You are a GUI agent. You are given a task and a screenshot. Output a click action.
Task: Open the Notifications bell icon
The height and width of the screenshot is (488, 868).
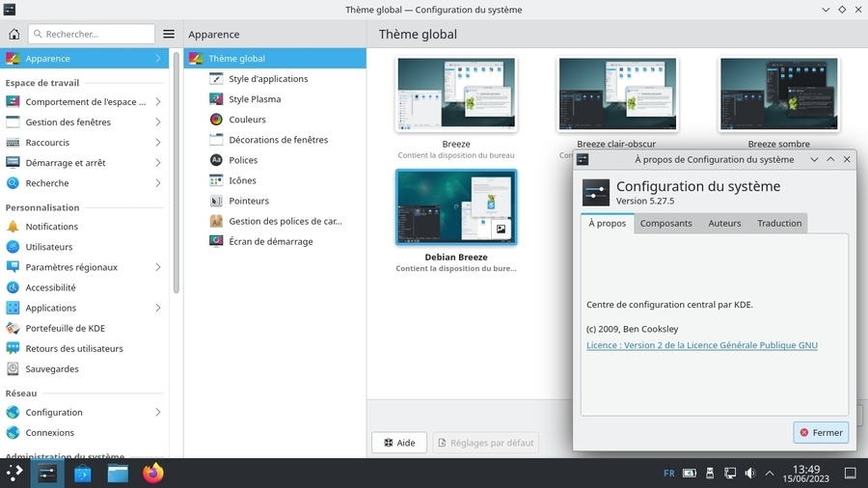[x=13, y=227]
